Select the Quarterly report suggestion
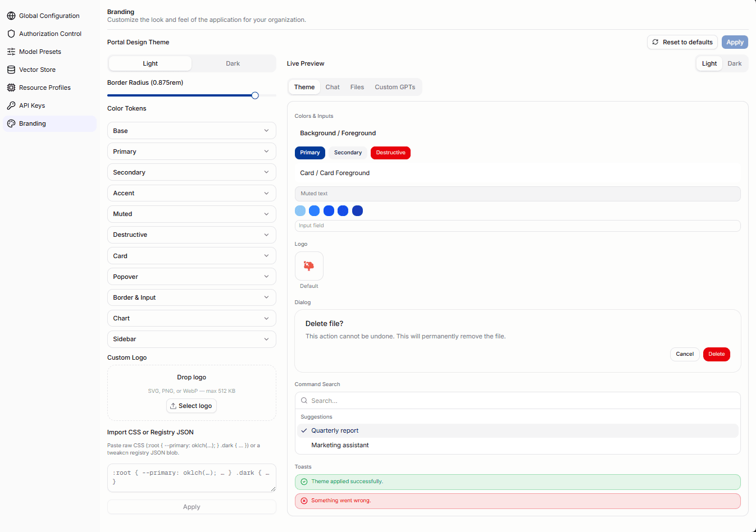The height and width of the screenshot is (532, 756). pos(517,430)
